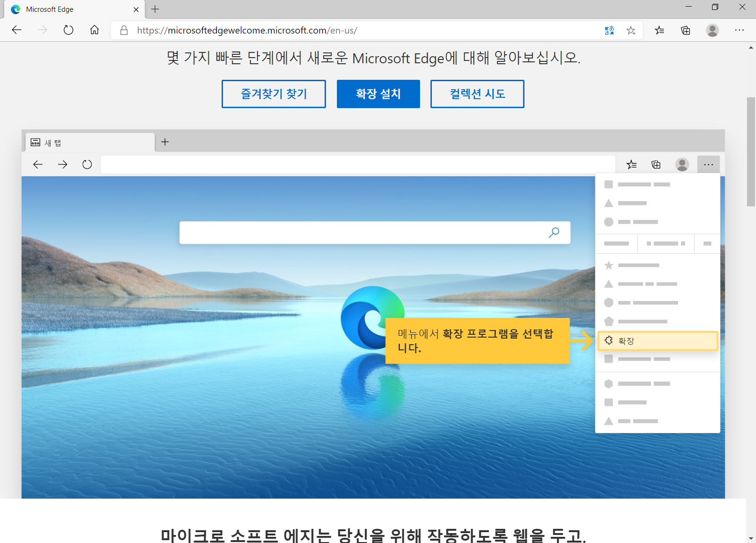Open the translate page icon
This screenshot has height=543, width=756.
click(x=610, y=30)
